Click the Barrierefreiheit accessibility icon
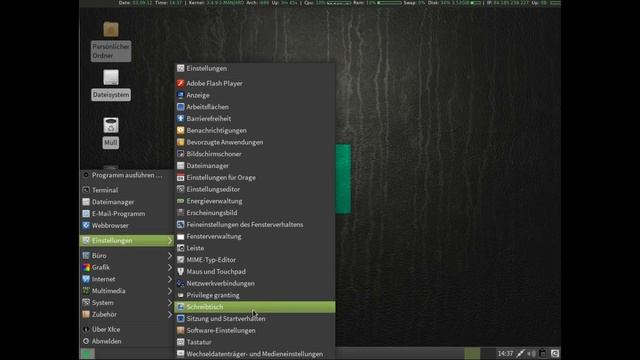 180,119
